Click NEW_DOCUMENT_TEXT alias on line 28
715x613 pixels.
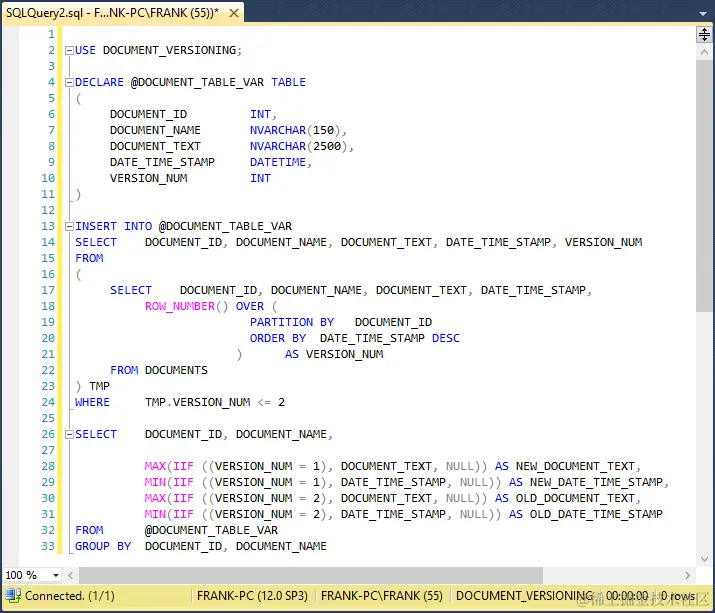click(575, 466)
